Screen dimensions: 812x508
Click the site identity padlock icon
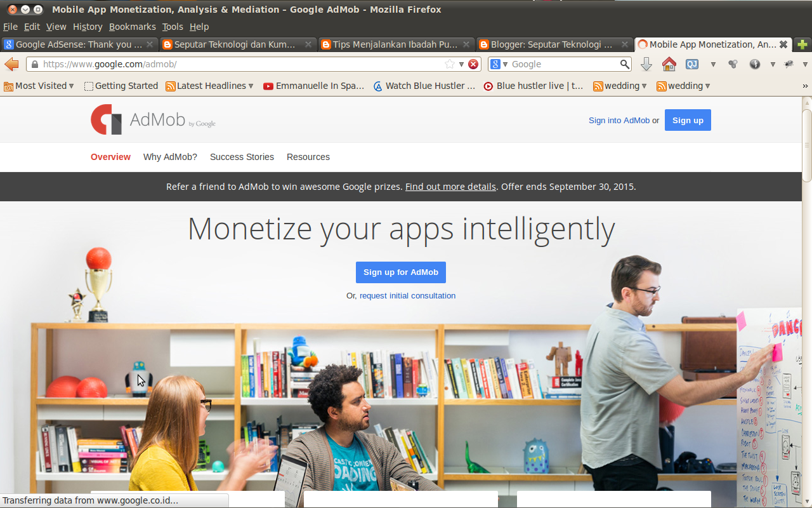[x=35, y=64]
